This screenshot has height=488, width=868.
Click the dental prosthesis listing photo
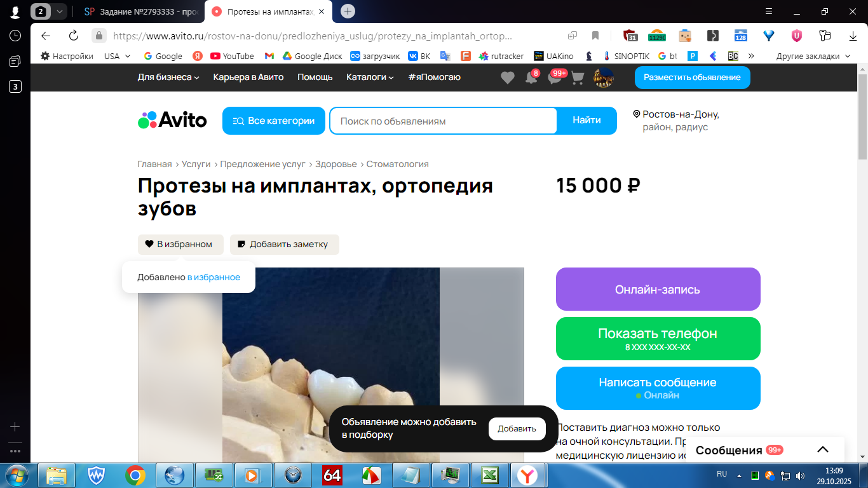coord(330,365)
